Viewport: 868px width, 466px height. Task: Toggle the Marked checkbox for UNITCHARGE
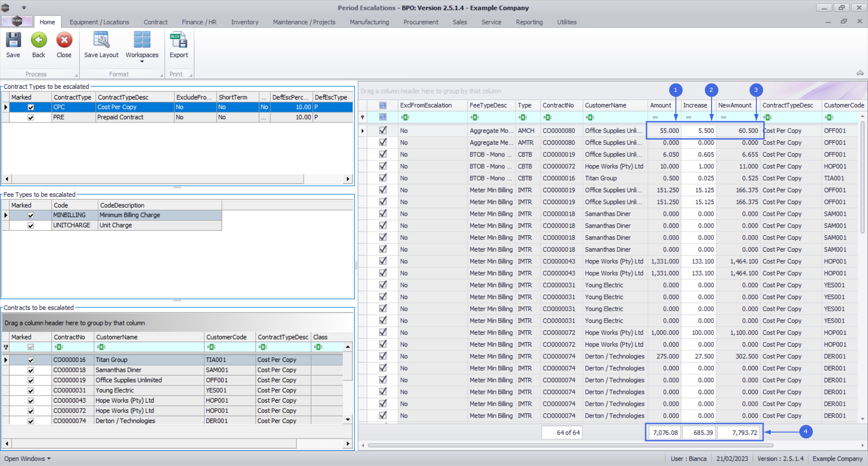click(31, 225)
